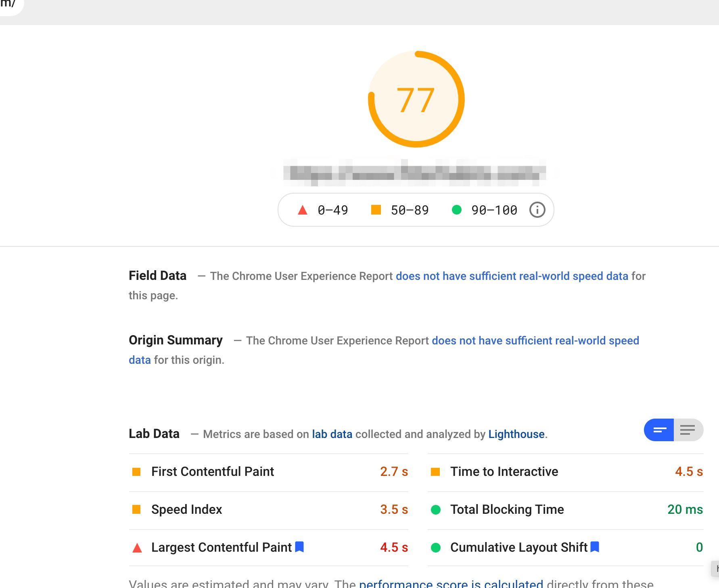Switch Lab Data to expanded description view
The image size is (719, 588).
[688, 430]
